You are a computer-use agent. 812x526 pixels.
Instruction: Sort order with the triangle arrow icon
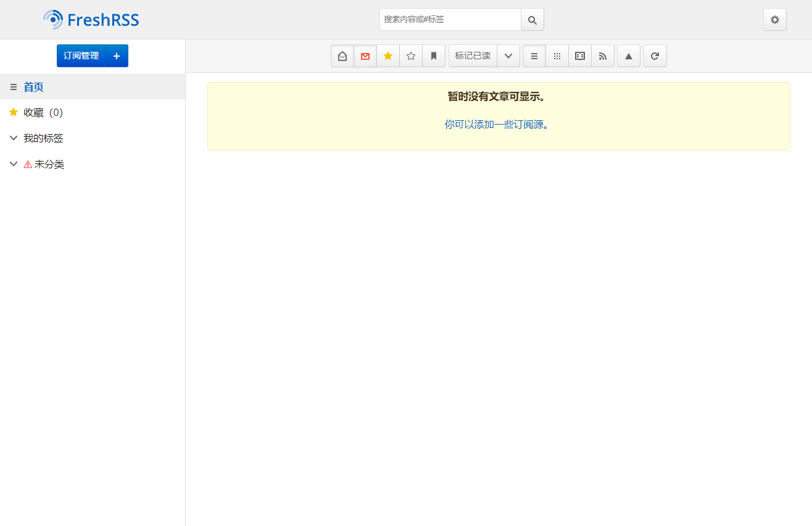pyautogui.click(x=629, y=56)
